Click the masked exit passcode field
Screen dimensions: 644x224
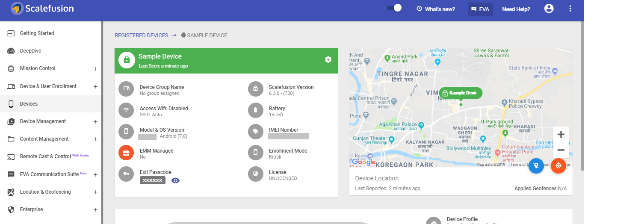(x=153, y=180)
